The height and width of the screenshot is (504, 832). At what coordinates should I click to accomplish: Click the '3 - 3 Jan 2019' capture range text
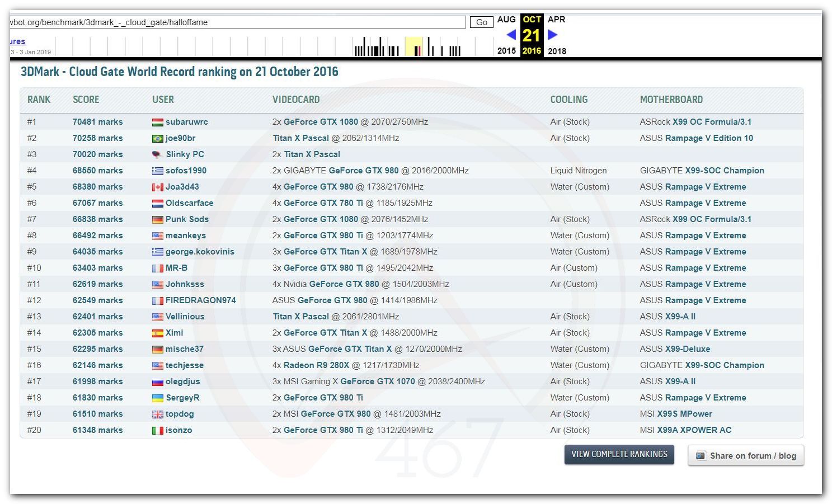click(31, 52)
